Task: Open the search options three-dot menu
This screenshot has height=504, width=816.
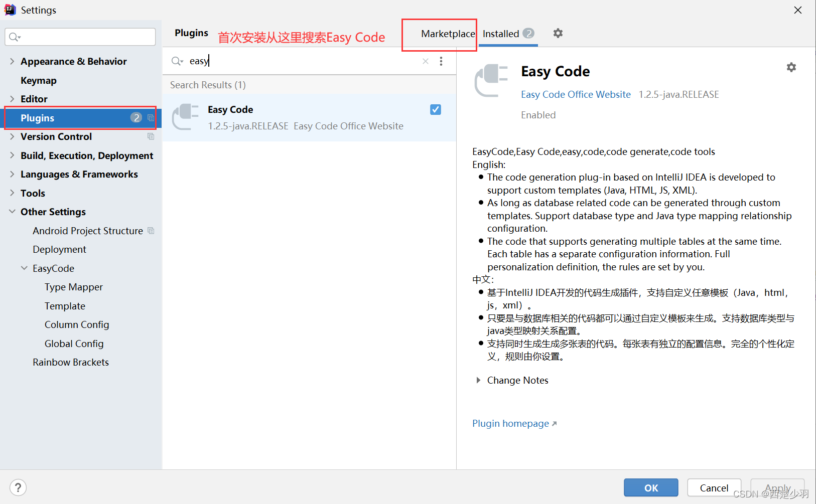Action: pyautogui.click(x=441, y=61)
